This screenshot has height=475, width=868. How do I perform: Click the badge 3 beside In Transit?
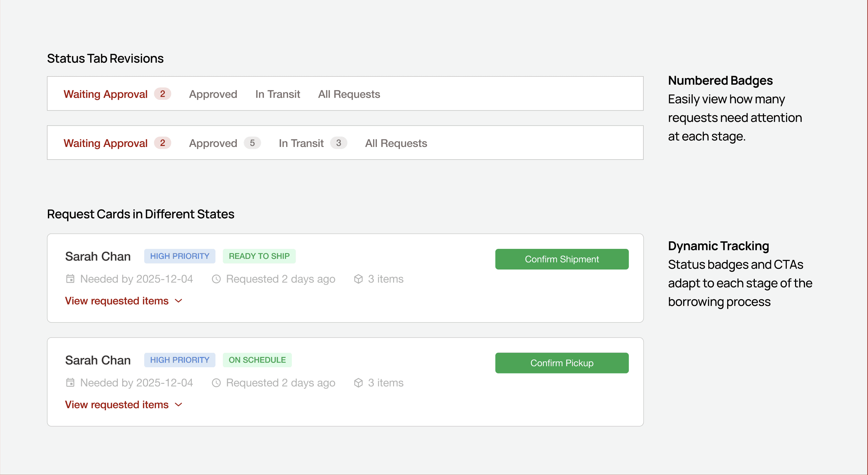[339, 143]
